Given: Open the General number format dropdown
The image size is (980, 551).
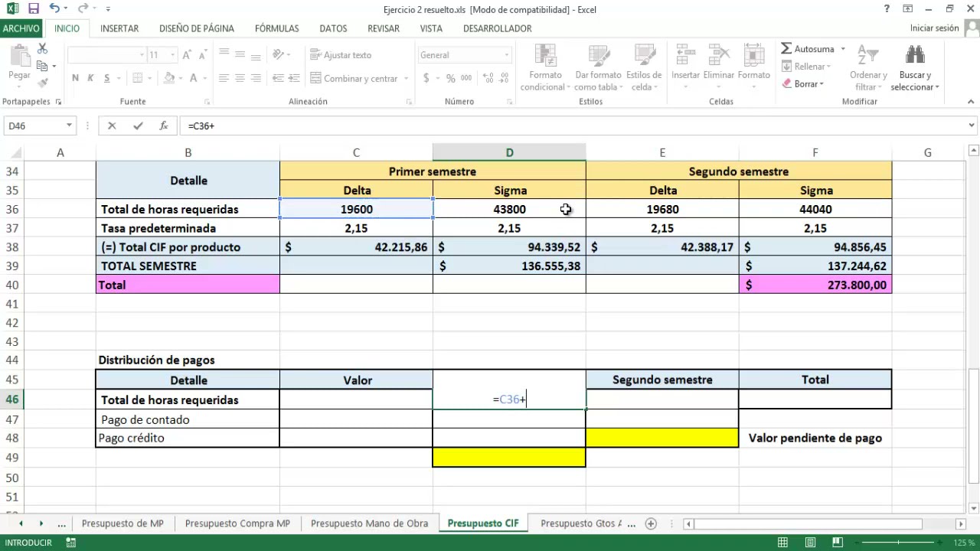Looking at the screenshot, I should 506,55.
